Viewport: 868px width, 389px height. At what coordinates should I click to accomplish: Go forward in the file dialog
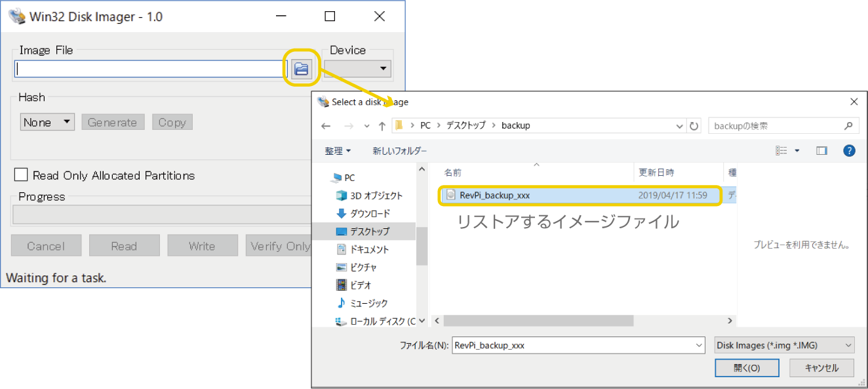pos(349,126)
